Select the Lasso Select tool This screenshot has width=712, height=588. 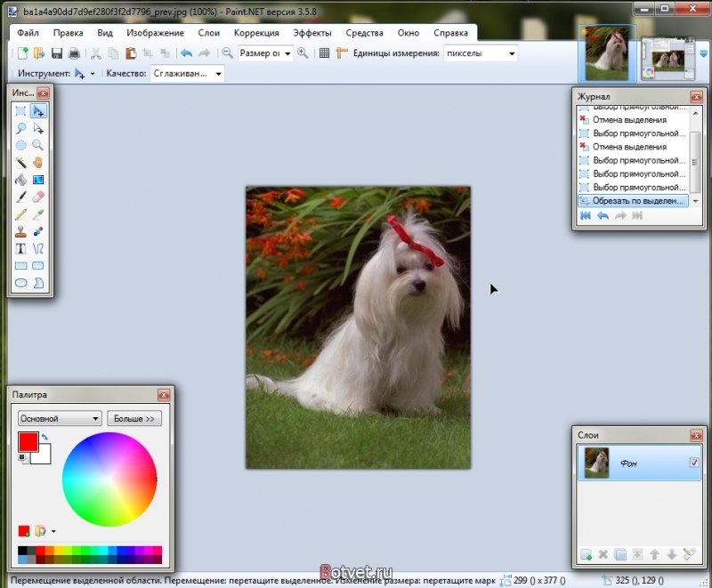(x=20, y=128)
